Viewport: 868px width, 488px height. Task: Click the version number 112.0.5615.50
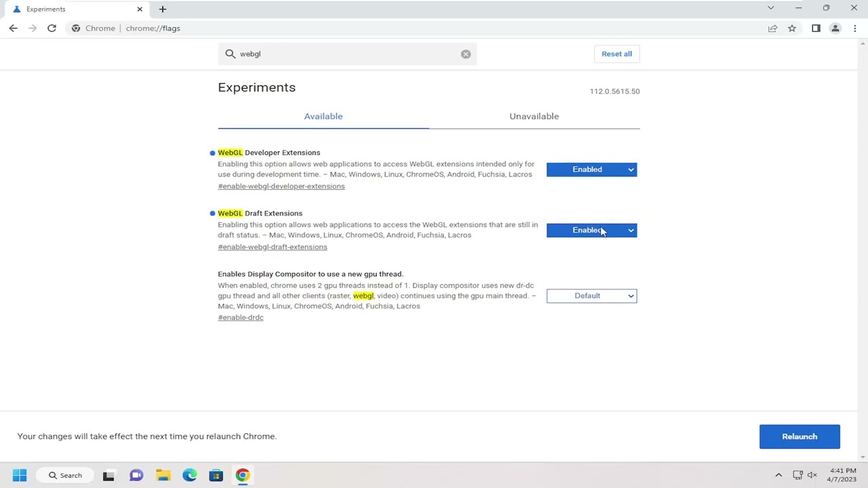coord(614,91)
